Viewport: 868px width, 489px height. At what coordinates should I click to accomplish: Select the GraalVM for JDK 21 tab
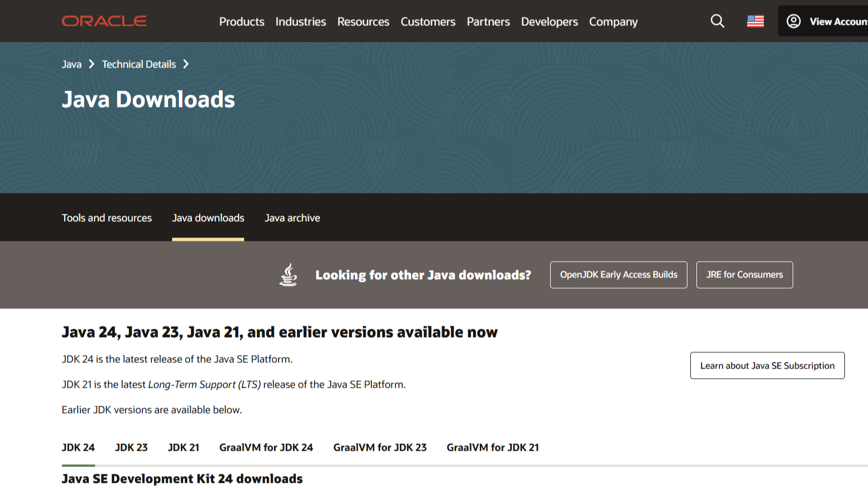coord(492,447)
